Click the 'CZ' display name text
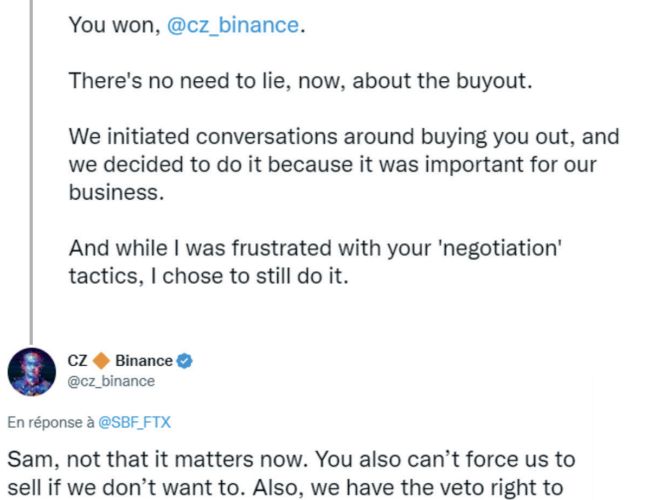Viewport: 664px width, 500px height. (77, 361)
